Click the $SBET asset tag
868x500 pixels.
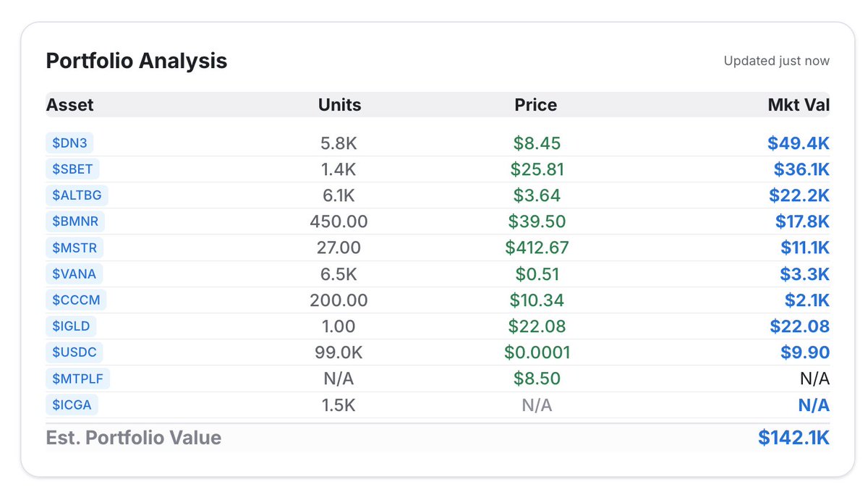72,169
